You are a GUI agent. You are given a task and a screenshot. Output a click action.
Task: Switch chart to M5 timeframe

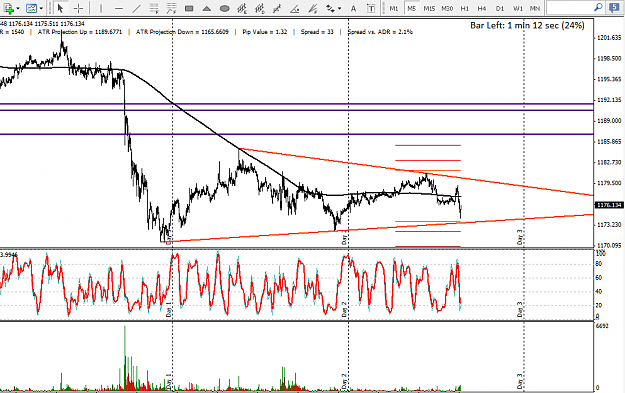[411, 8]
